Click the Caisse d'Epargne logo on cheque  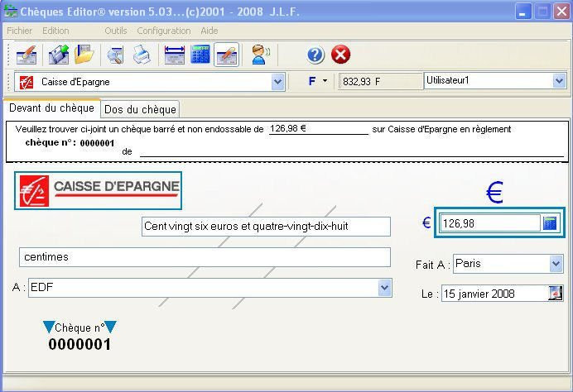(x=98, y=190)
